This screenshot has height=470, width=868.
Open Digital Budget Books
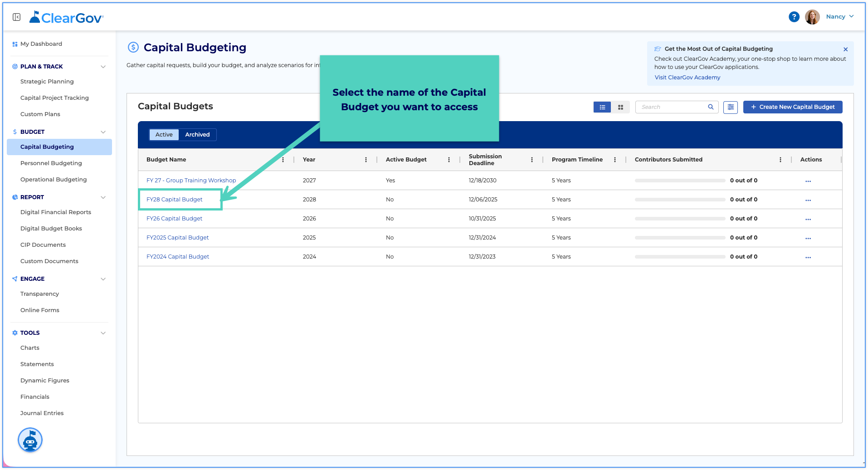pyautogui.click(x=51, y=229)
